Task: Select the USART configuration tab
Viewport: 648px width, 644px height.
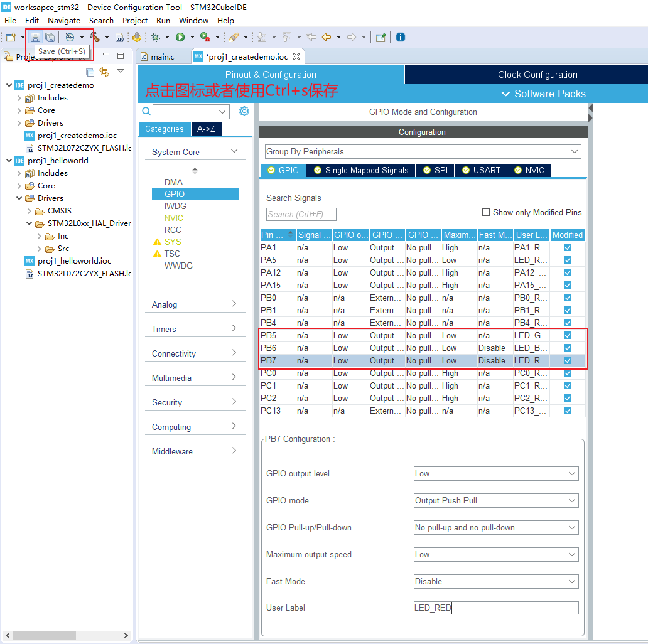Action: pos(481,170)
